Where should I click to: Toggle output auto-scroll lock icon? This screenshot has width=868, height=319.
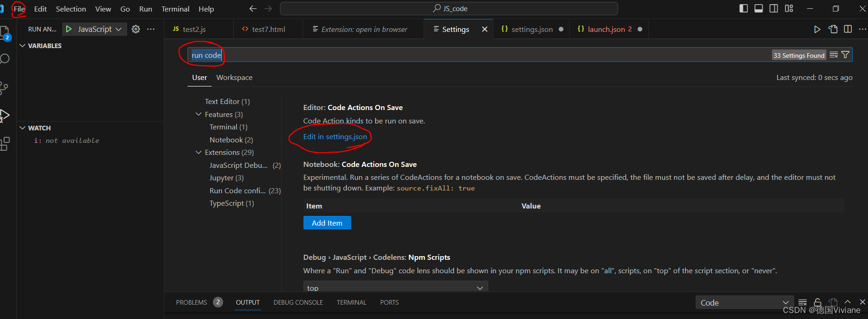818,302
